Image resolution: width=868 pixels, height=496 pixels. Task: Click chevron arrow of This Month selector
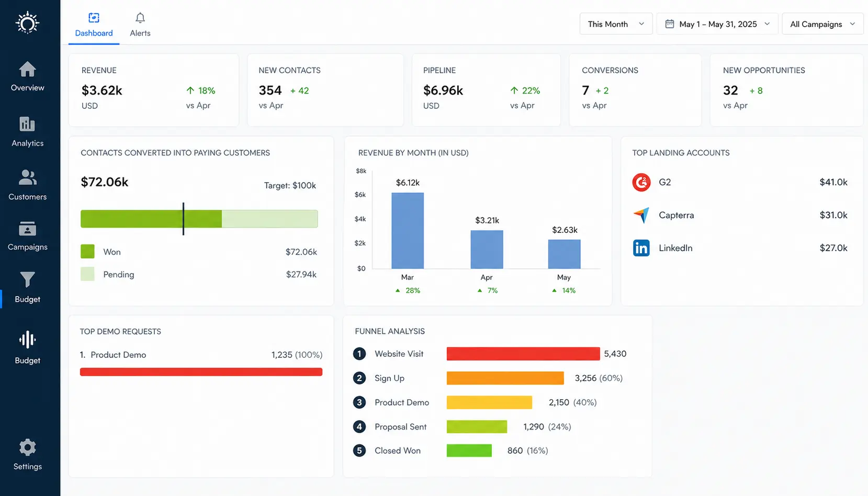(641, 24)
